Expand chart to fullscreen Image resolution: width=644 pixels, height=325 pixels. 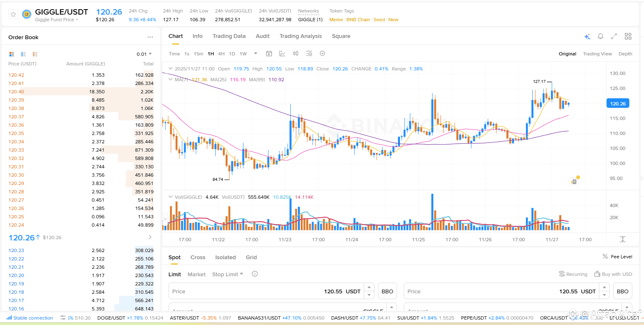click(x=614, y=36)
